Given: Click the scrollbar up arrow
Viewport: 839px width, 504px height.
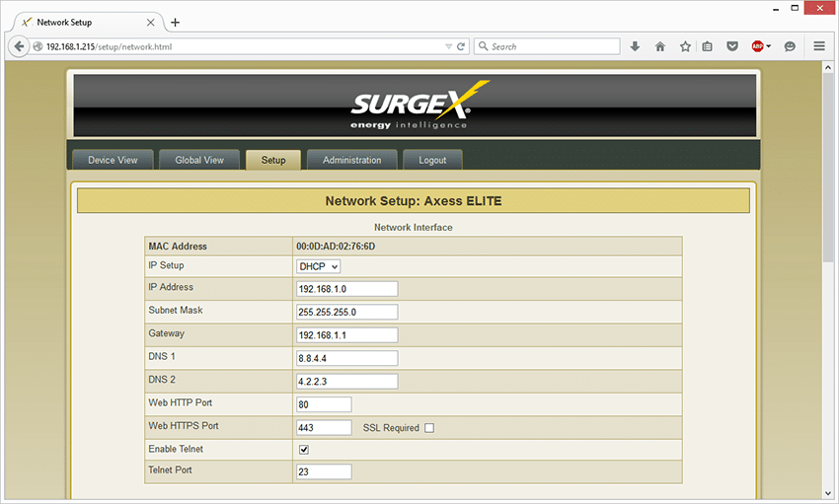Looking at the screenshot, I should (x=828, y=67).
